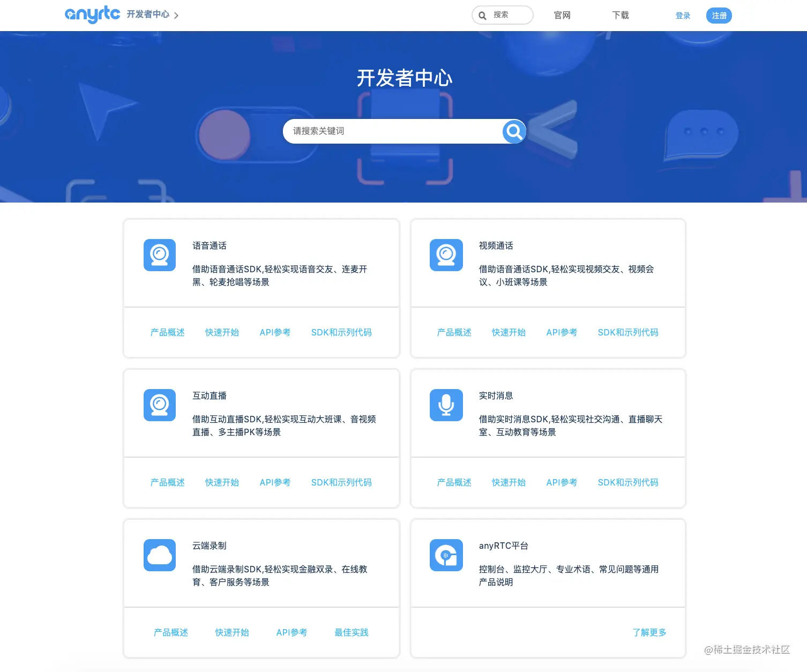
Task: Open SDK和示列代码 under 视频通话
Action: click(x=628, y=332)
